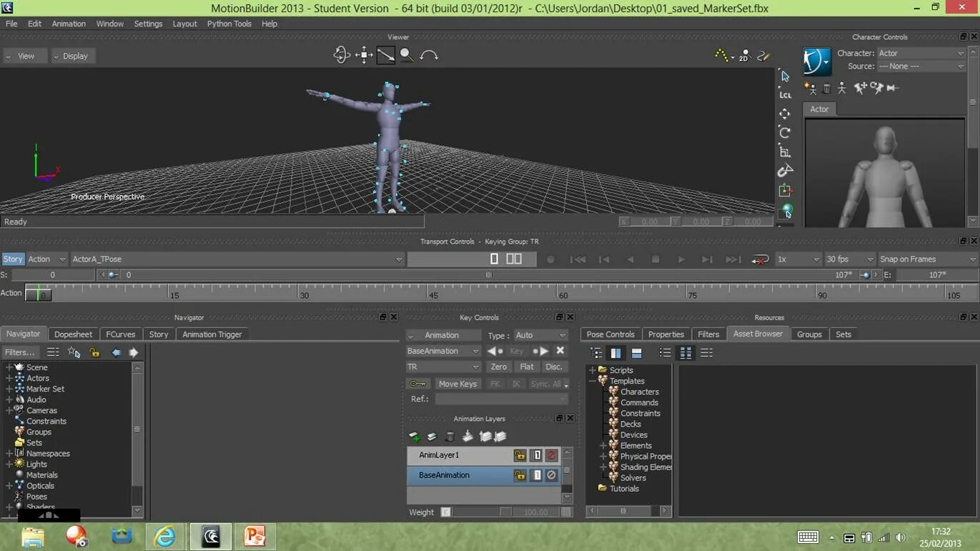The image size is (980, 551).
Task: Open the Animation menu
Action: coord(69,24)
